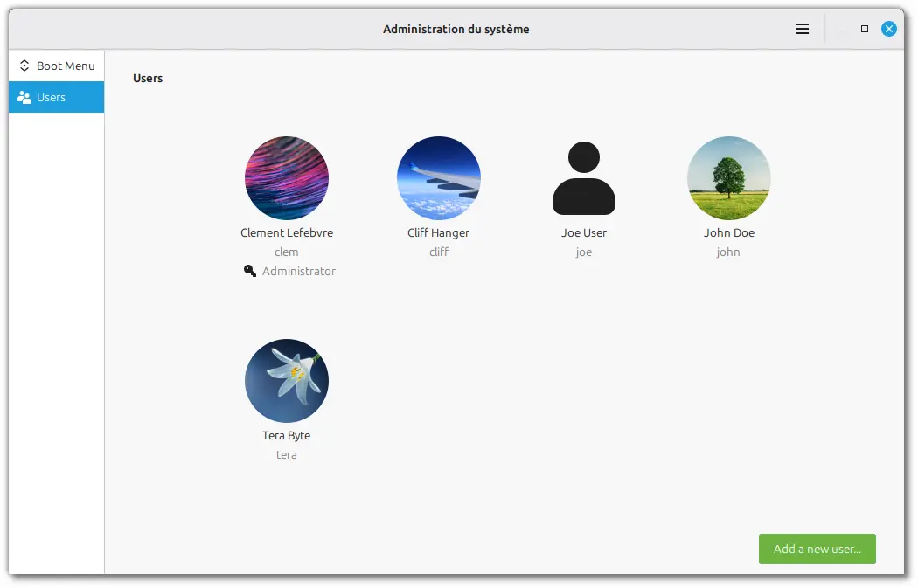Open the hamburger menu in title bar
Viewport: 918px width, 588px height.
[803, 29]
